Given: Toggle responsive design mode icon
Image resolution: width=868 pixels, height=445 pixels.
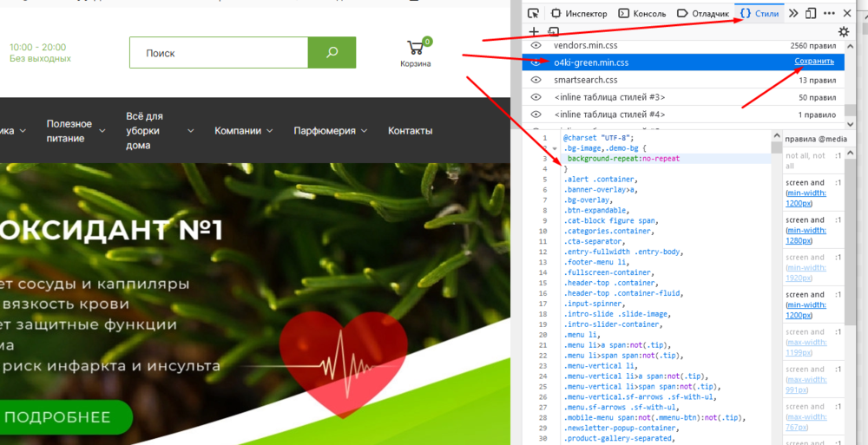Looking at the screenshot, I should tap(811, 13).
